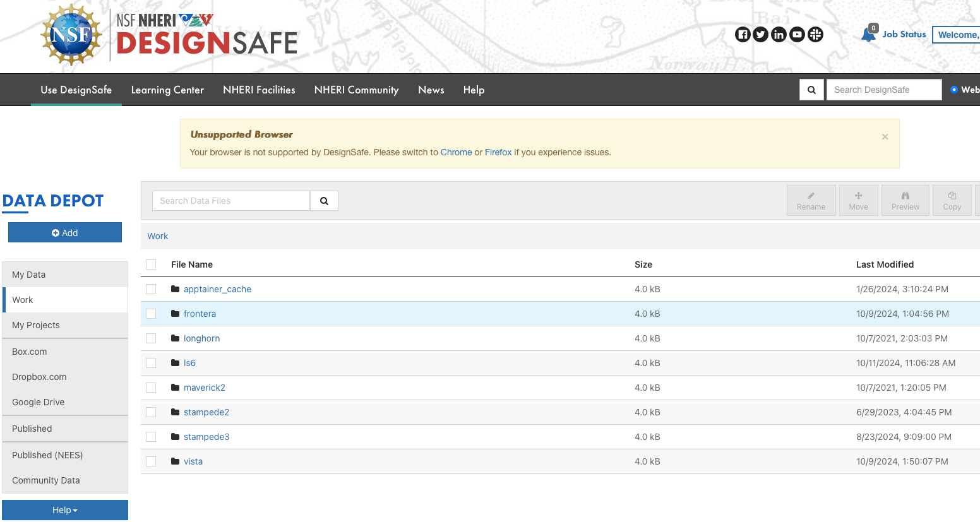Image resolution: width=980 pixels, height=522 pixels.
Task: Click the apptainer_cache folder icon
Action: [x=176, y=289]
